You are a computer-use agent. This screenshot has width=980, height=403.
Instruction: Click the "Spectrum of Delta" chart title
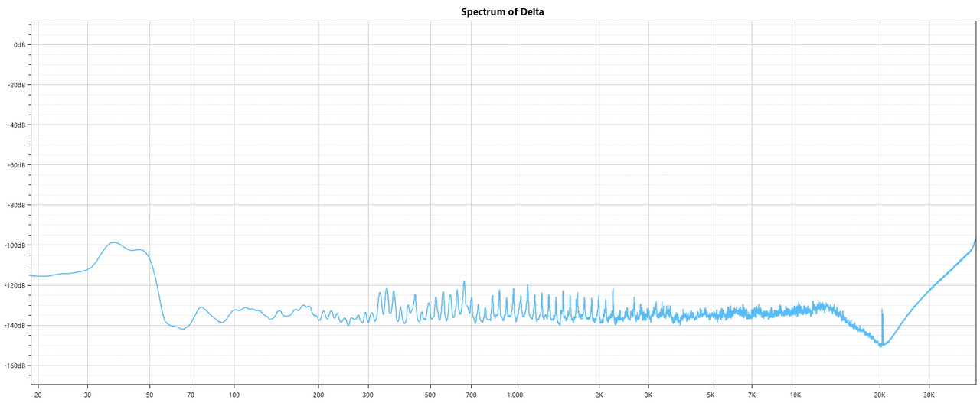click(x=502, y=11)
